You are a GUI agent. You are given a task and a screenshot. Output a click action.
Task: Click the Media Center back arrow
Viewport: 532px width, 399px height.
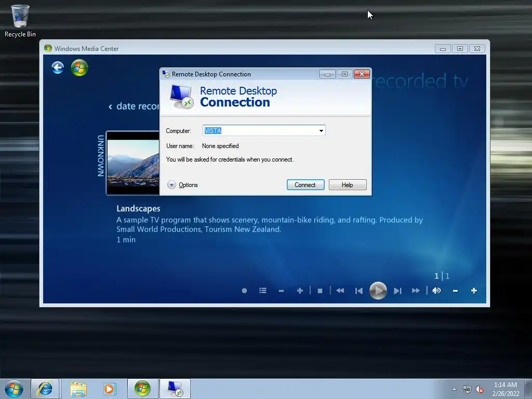point(58,68)
